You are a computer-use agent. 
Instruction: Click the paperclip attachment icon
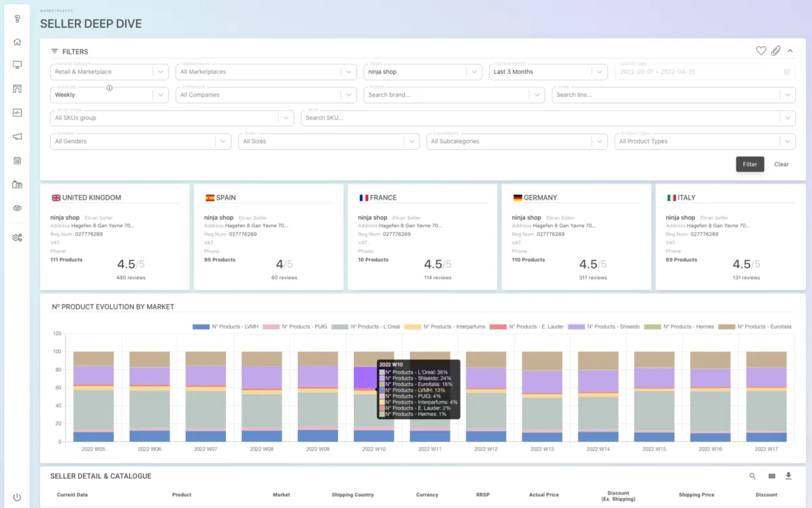point(776,51)
